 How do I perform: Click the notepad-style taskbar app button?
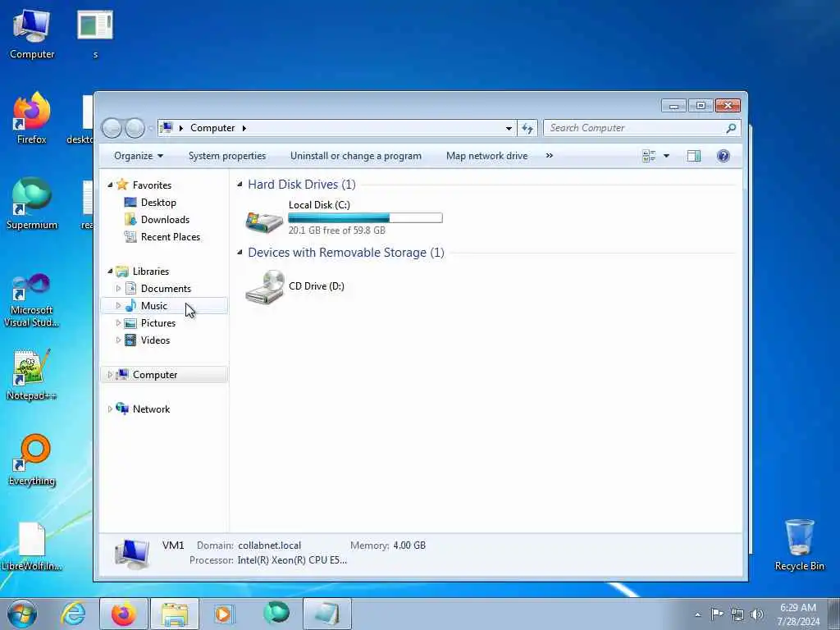click(x=327, y=614)
